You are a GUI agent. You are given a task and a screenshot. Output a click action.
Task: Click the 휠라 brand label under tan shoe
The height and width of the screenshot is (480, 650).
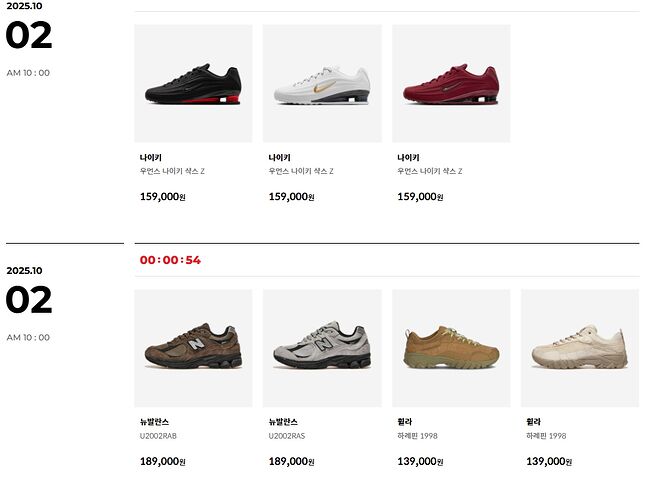pos(405,422)
